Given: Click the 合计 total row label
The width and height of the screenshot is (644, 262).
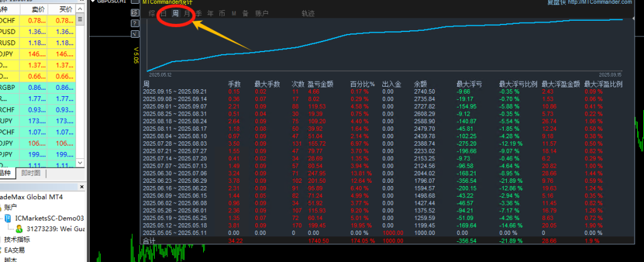Looking at the screenshot, I should pyautogui.click(x=148, y=241).
